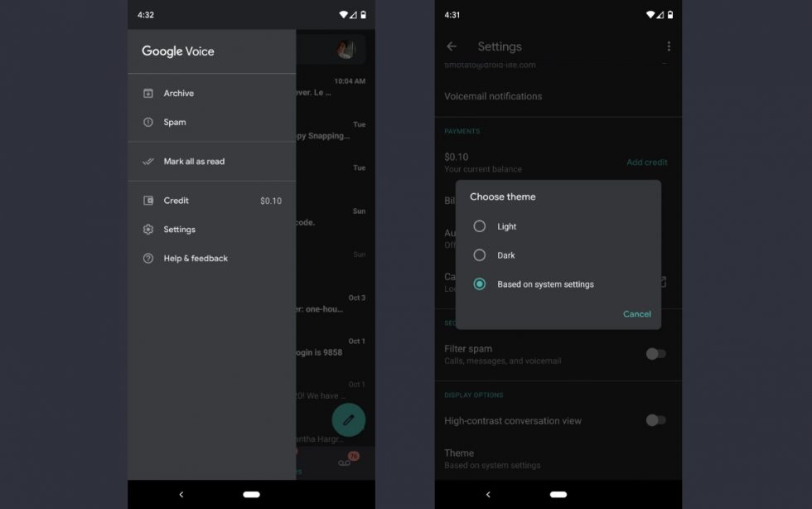Click the double-checkmark icon
812x509 pixels.
(148, 161)
